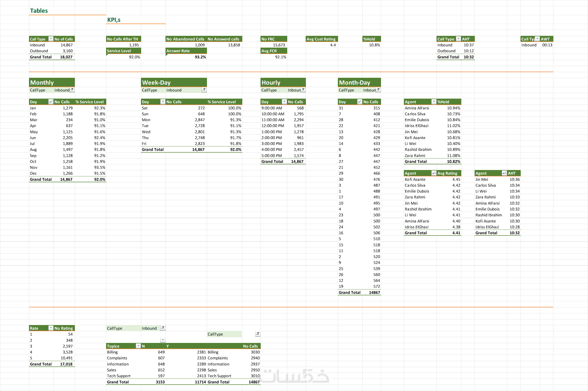Select the Tables title cell
Screen dimensions: 588x391
coord(39,11)
